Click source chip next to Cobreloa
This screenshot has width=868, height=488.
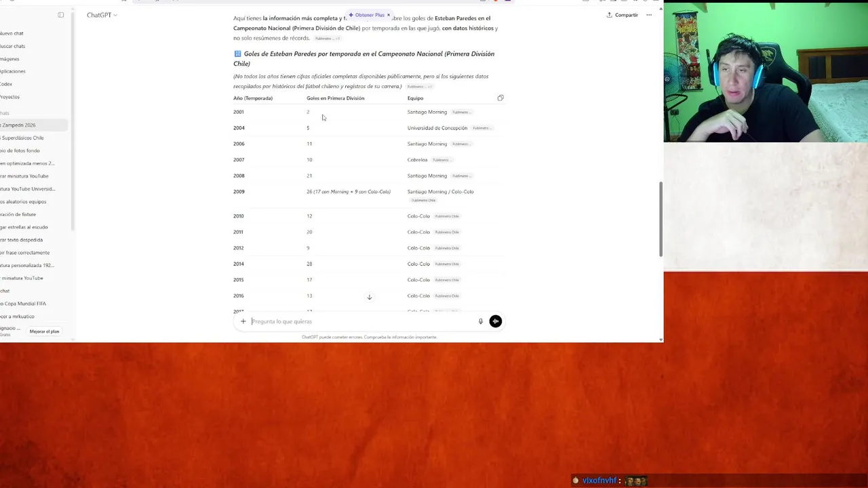coord(441,160)
